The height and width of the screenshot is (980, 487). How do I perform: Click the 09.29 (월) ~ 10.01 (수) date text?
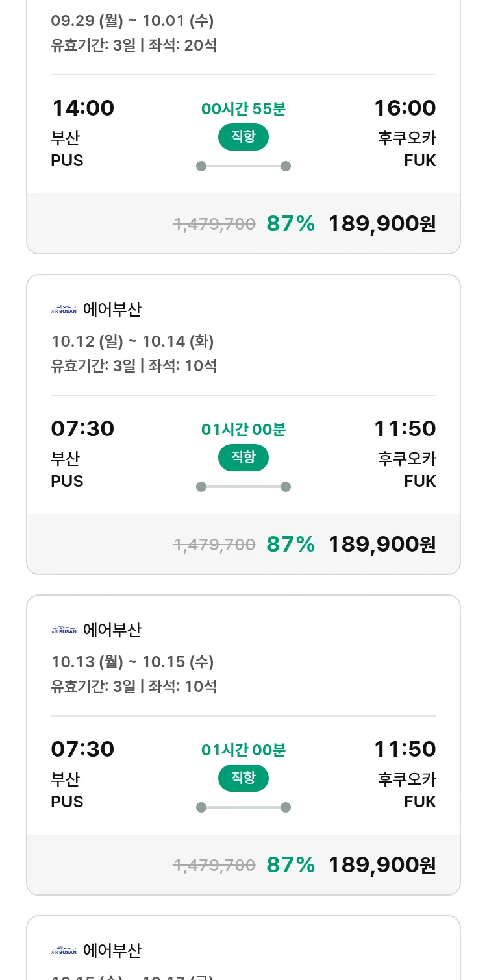point(132,21)
